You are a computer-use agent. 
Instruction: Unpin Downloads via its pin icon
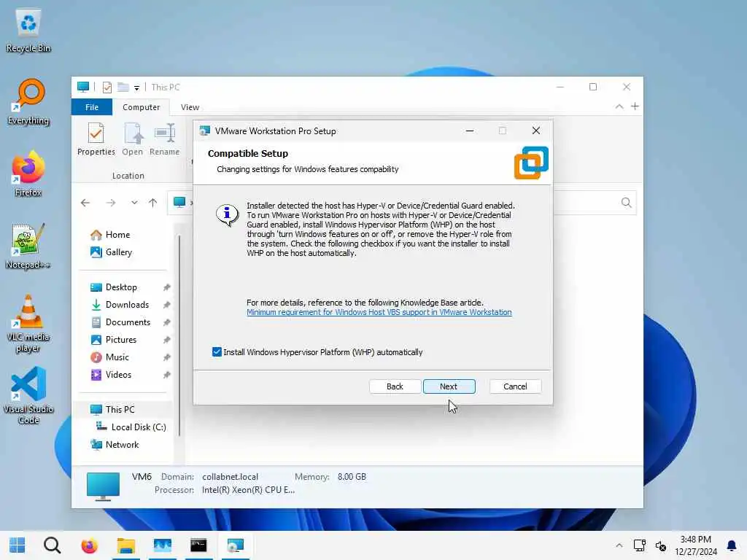[x=167, y=305]
